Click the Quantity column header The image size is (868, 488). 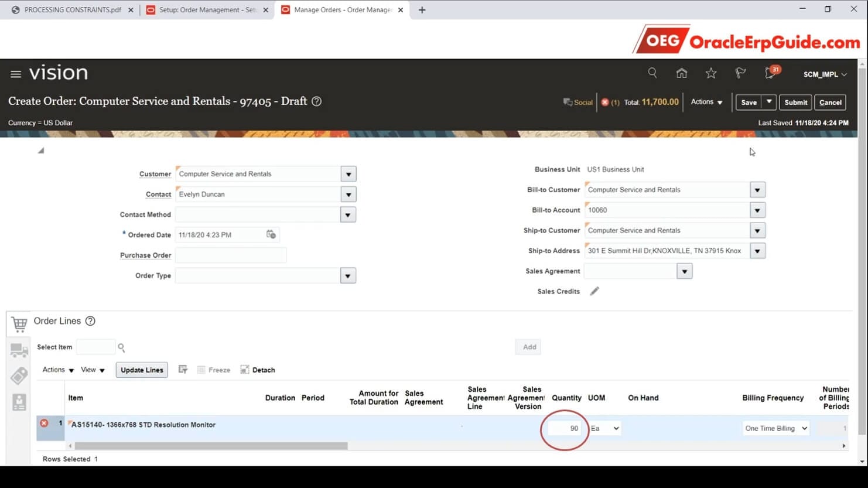click(566, 398)
